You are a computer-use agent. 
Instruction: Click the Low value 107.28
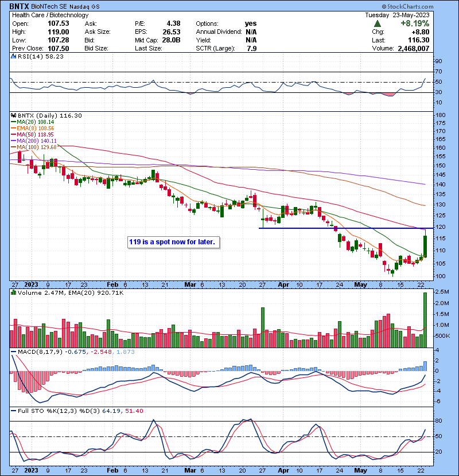[59, 40]
